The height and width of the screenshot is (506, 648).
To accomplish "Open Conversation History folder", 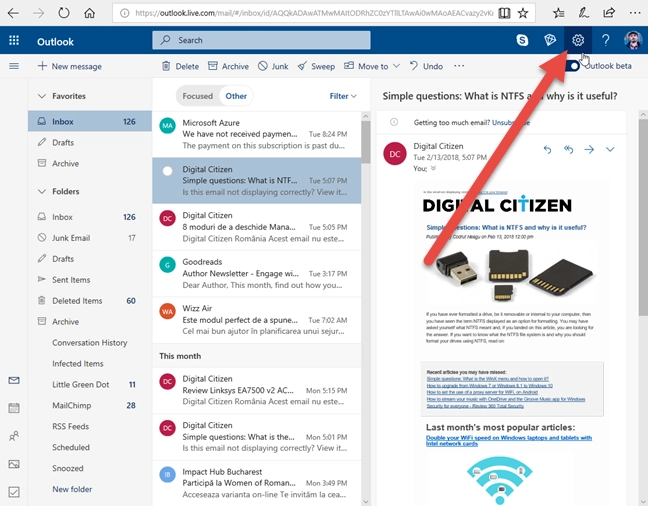I will click(x=90, y=343).
